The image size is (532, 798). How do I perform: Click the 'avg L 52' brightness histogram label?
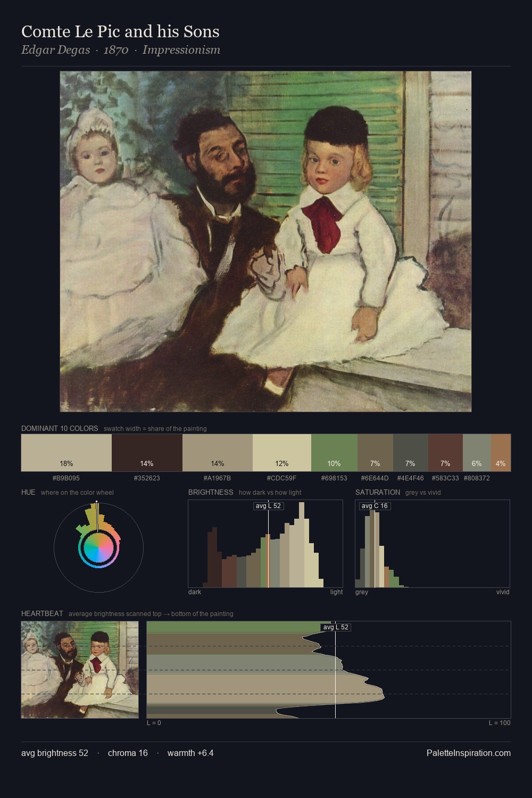268,506
